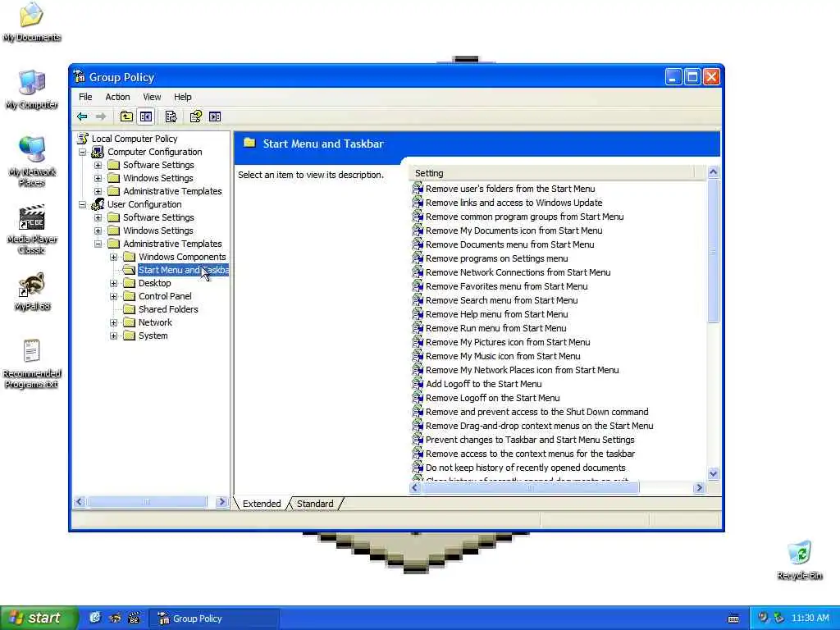This screenshot has height=630, width=840.
Task: Collapse the User Configuration node
Action: coord(83,204)
